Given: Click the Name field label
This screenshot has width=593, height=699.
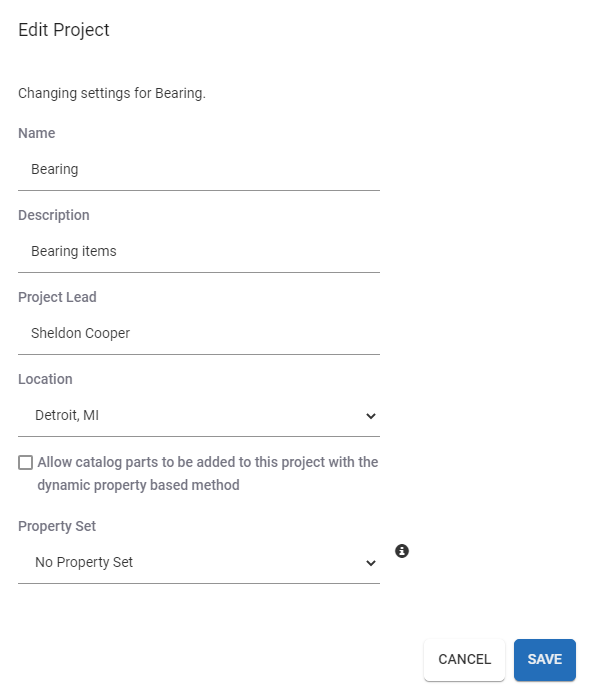Looking at the screenshot, I should [37, 133].
